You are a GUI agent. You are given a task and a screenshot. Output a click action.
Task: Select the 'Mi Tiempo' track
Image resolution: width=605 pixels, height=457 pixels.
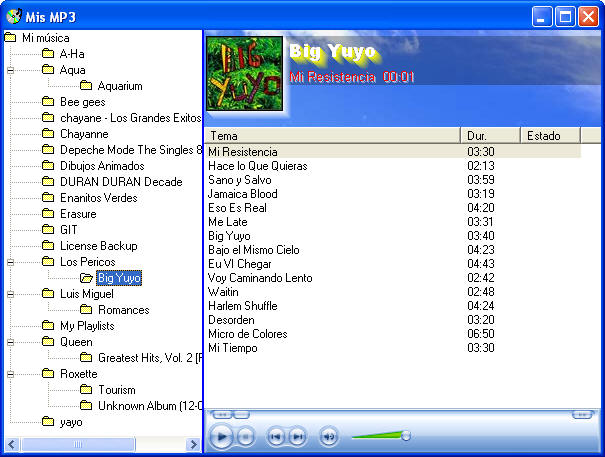pyautogui.click(x=233, y=348)
